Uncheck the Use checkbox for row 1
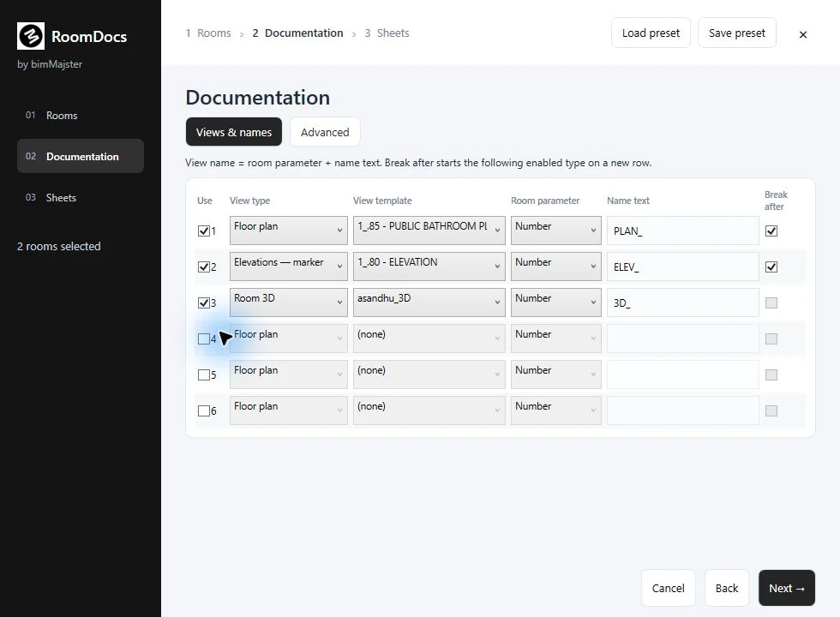Viewport: 840px width, 617px height. pos(204,231)
